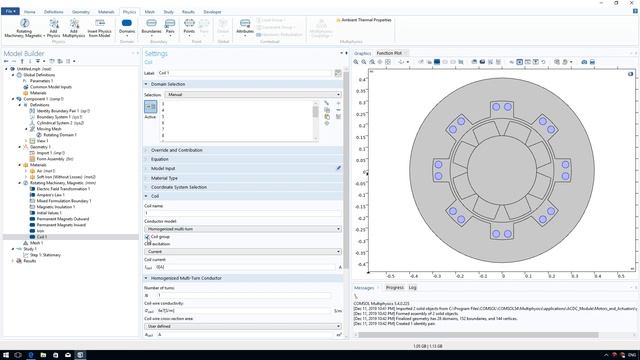Click the Add Multiphysics ribbon icon

[74, 28]
